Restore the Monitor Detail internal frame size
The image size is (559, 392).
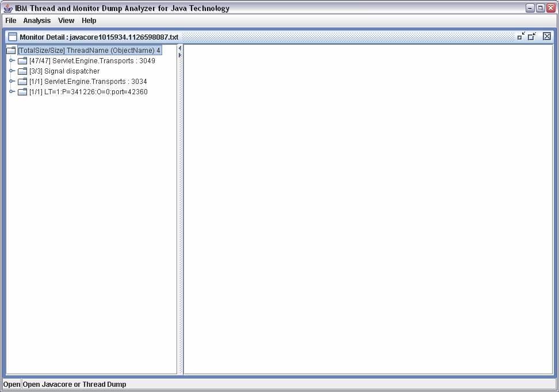(533, 36)
